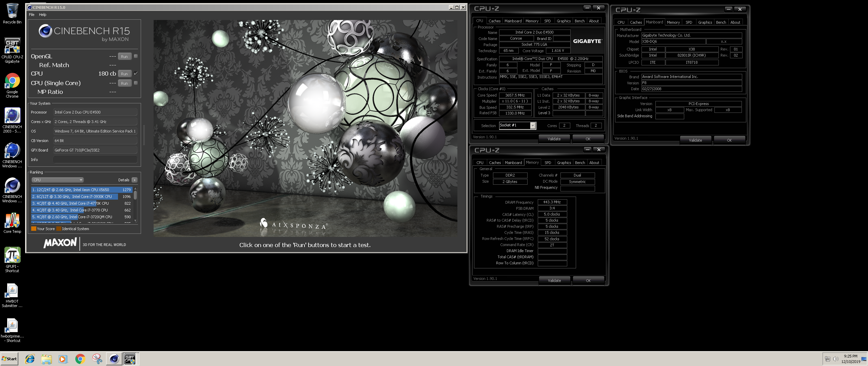The width and height of the screenshot is (868, 366).
Task: Select i7-4770K ranking entry
Action: pyautogui.click(x=81, y=203)
